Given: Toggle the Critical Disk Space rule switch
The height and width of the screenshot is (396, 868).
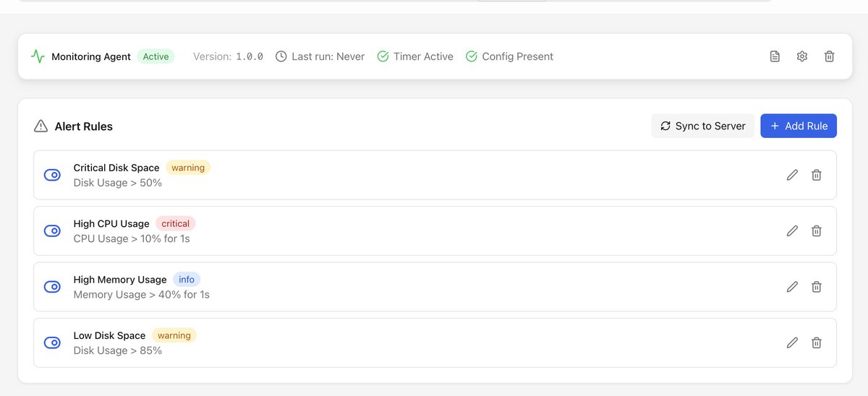Looking at the screenshot, I should click(52, 175).
